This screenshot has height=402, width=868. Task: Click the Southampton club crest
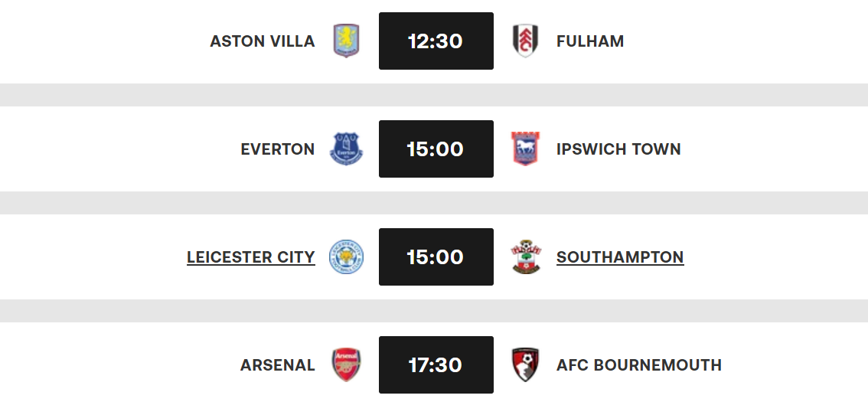point(525,257)
